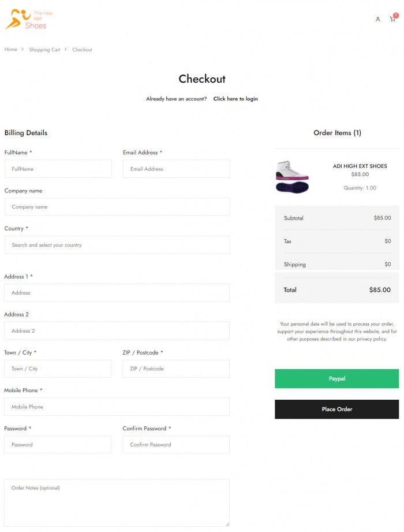Click the Mobile Phone field
Image resolution: width=404 pixels, height=532 pixels.
point(117,407)
